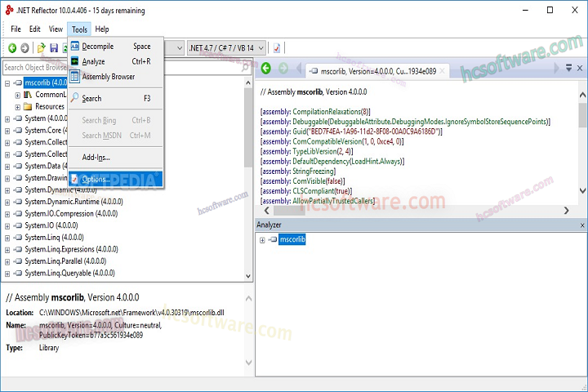The image size is (588, 392).
Task: Click the gray Forward arrow in main toolbar
Action: point(24,48)
